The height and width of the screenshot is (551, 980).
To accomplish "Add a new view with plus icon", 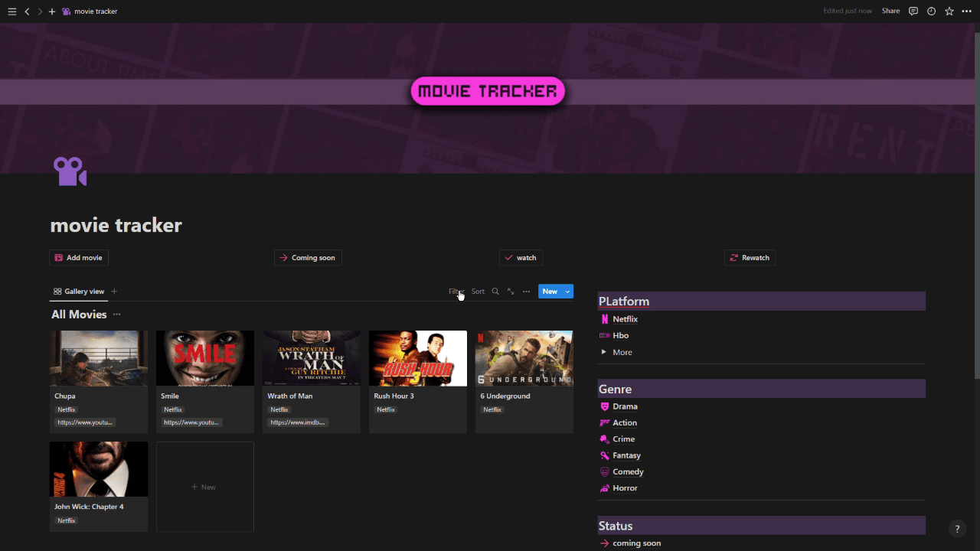I will pos(115,292).
